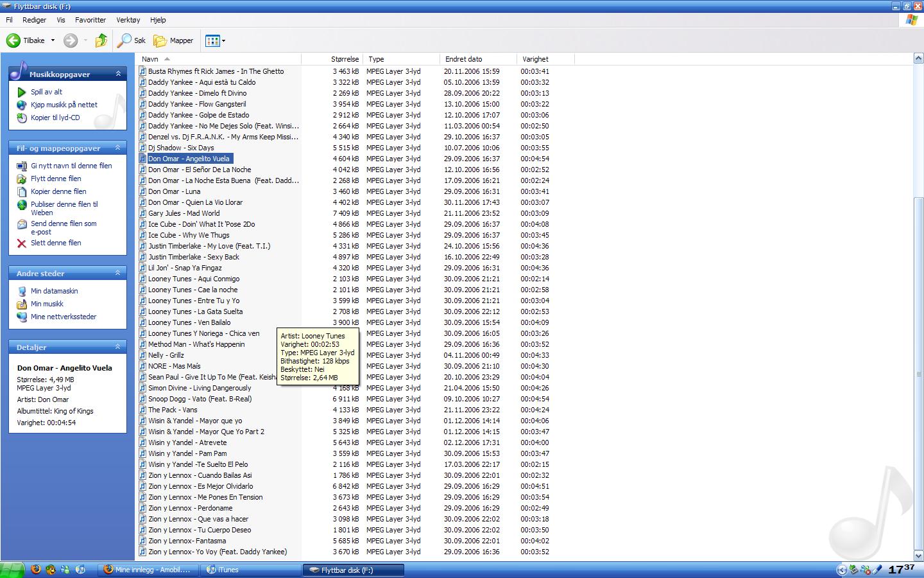Launch Firefox from the quick launch bar

36,570
